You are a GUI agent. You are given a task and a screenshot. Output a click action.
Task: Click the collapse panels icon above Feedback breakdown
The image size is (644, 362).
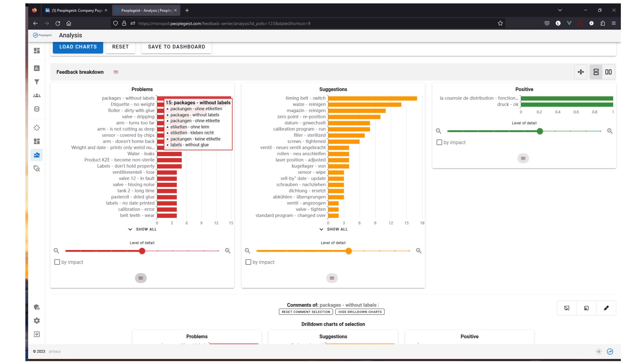click(x=581, y=72)
